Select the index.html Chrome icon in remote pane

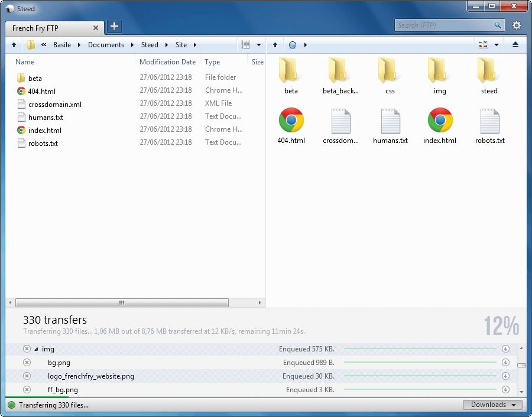[440, 121]
